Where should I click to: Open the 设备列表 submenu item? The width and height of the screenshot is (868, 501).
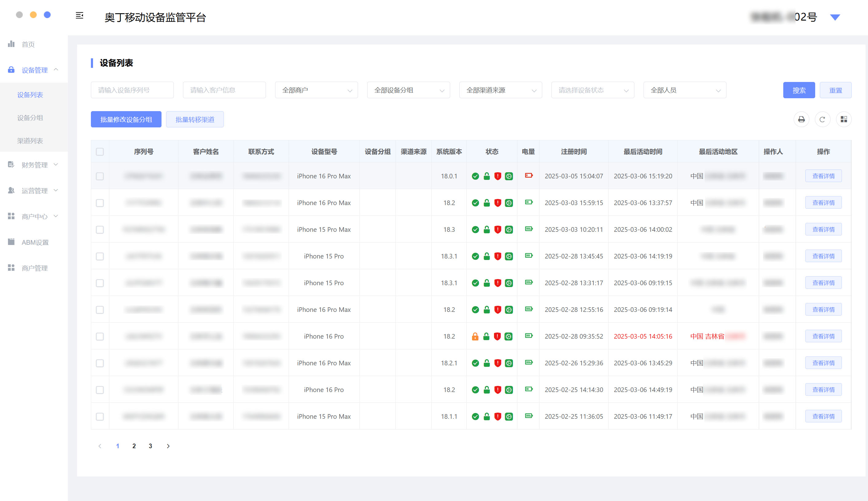click(x=30, y=95)
